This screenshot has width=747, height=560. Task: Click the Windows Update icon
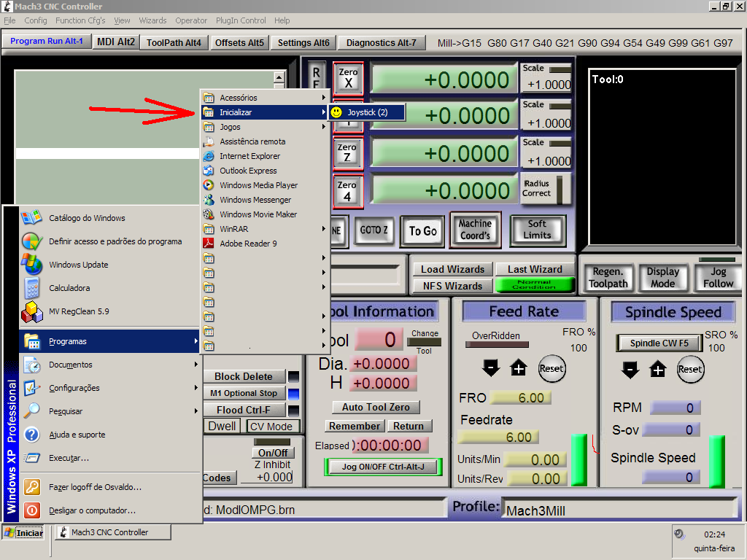[x=31, y=264]
